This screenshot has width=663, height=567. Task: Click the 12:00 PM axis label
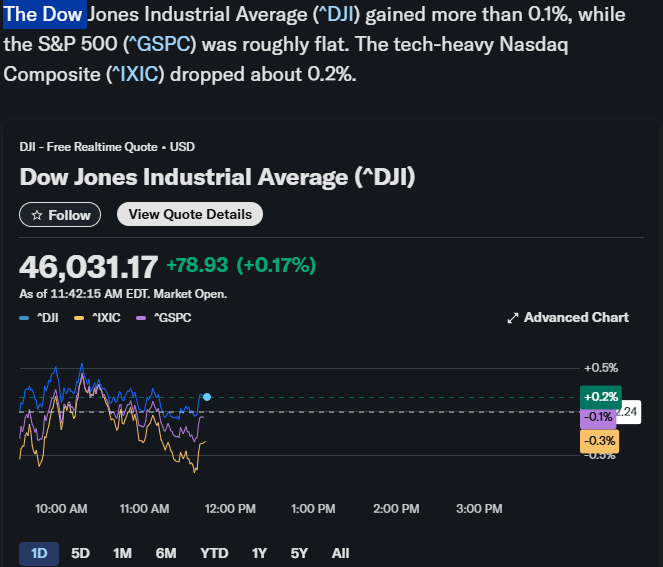tap(230, 509)
